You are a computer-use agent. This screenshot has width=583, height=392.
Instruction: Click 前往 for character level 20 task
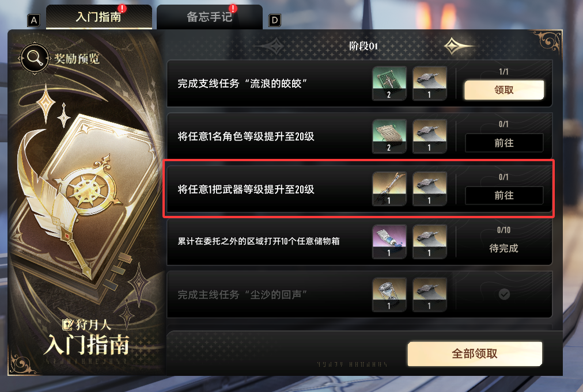click(504, 143)
